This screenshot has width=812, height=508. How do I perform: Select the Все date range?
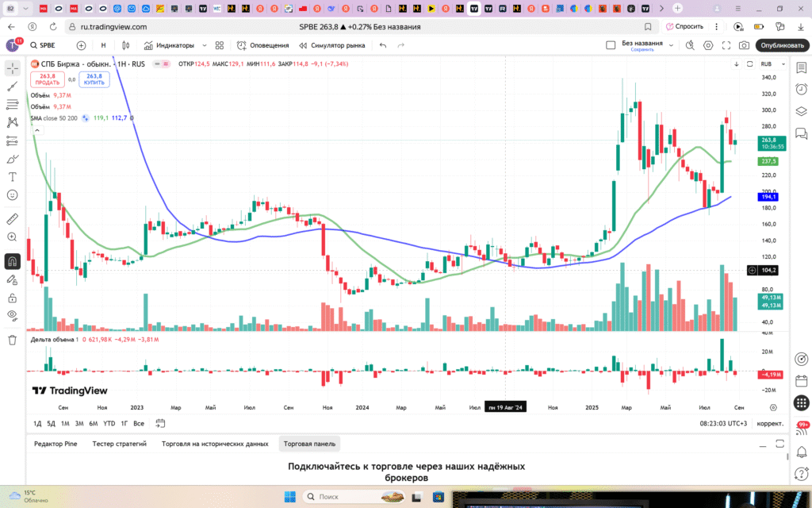coord(139,424)
